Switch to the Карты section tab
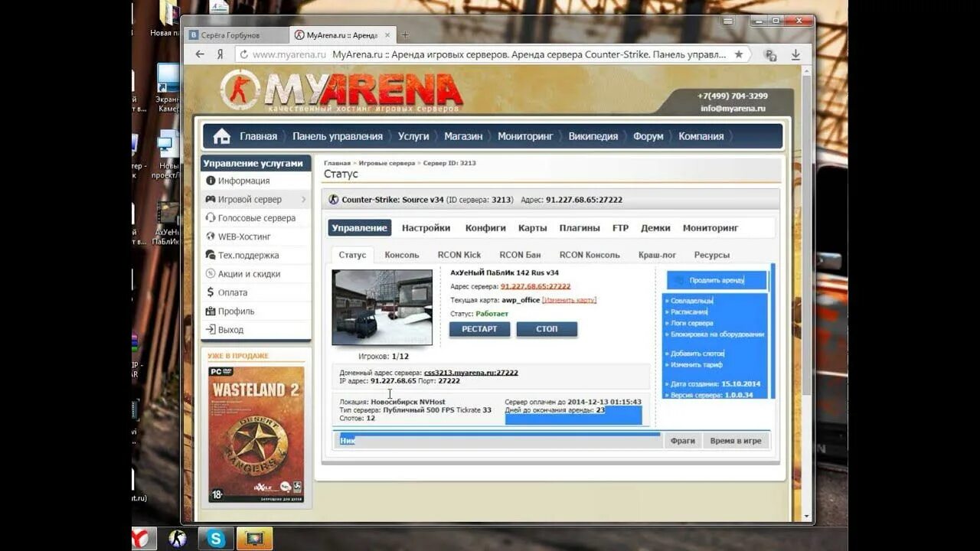 (532, 228)
